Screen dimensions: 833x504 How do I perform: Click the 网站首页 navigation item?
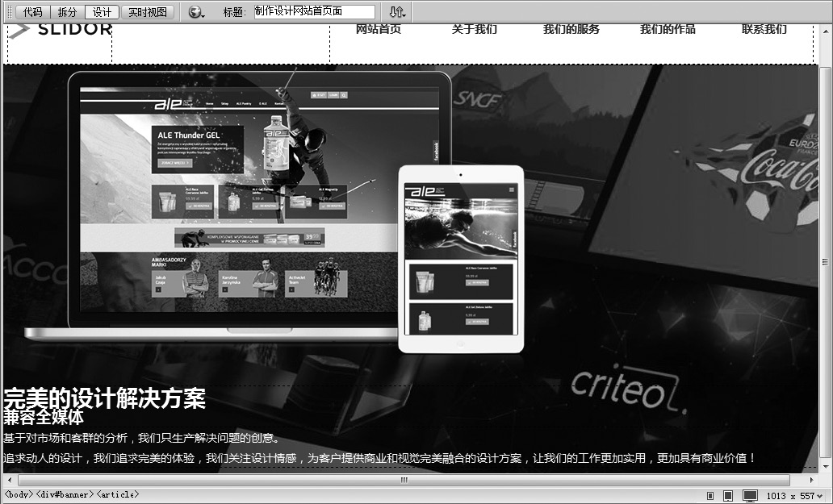(379, 29)
